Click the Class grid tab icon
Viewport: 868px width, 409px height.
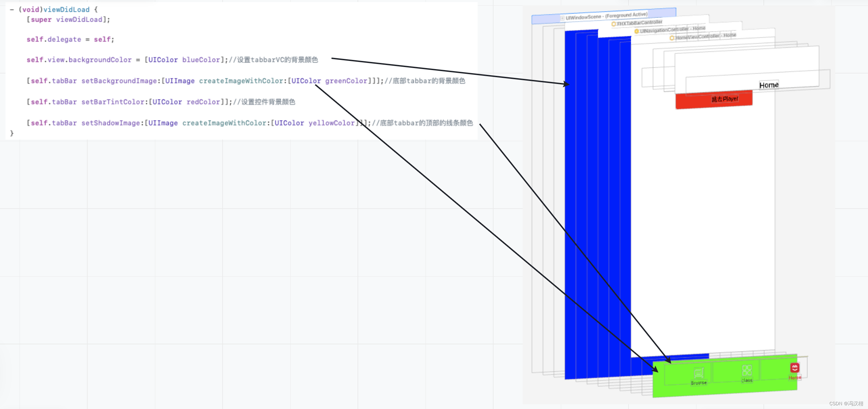(x=747, y=370)
